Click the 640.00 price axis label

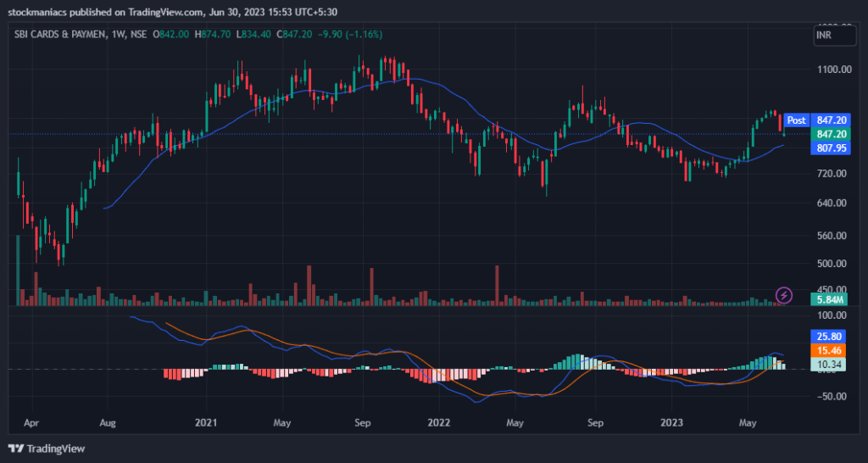pos(834,203)
